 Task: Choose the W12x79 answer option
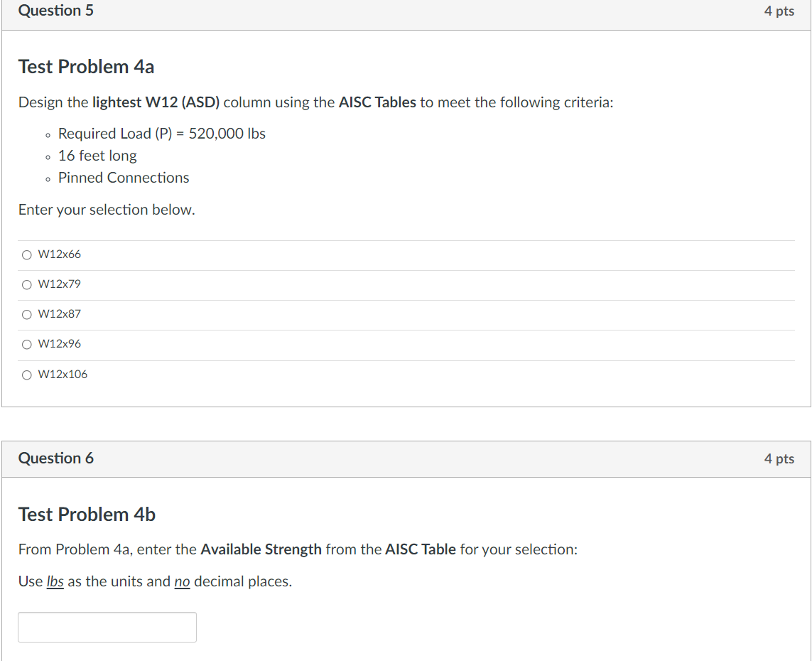pyautogui.click(x=27, y=284)
